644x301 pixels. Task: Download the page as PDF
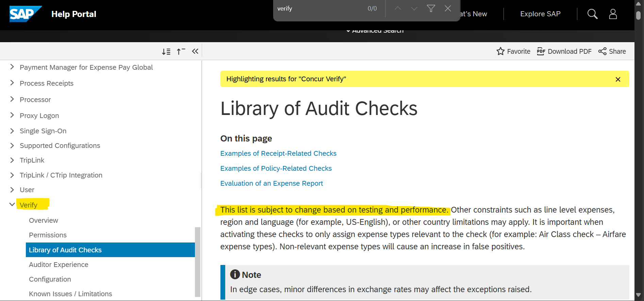pyautogui.click(x=564, y=51)
